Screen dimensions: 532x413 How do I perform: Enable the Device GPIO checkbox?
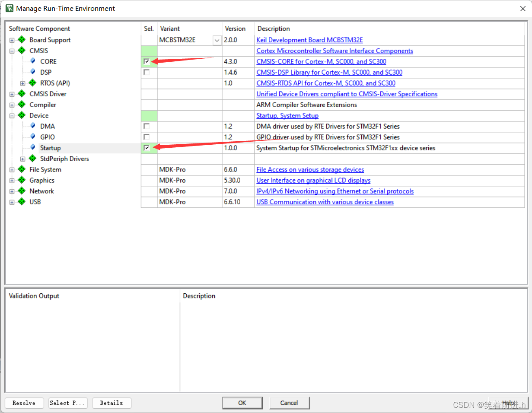point(147,137)
